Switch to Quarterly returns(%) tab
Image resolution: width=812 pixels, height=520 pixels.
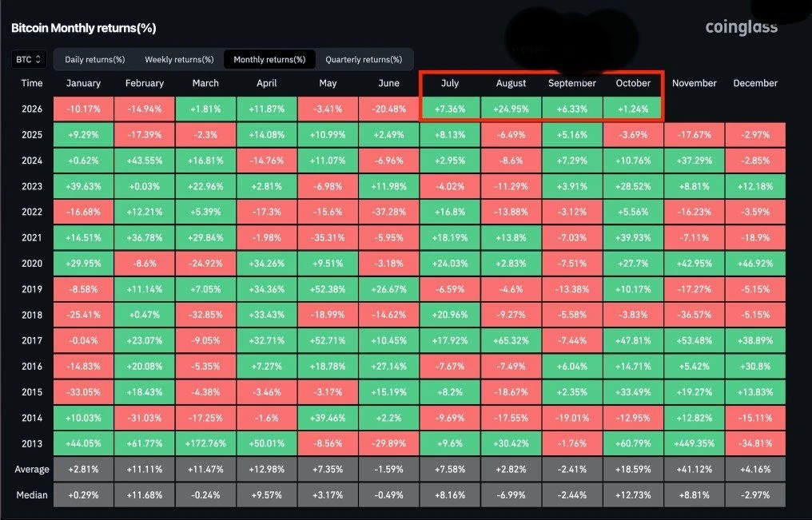364,59
